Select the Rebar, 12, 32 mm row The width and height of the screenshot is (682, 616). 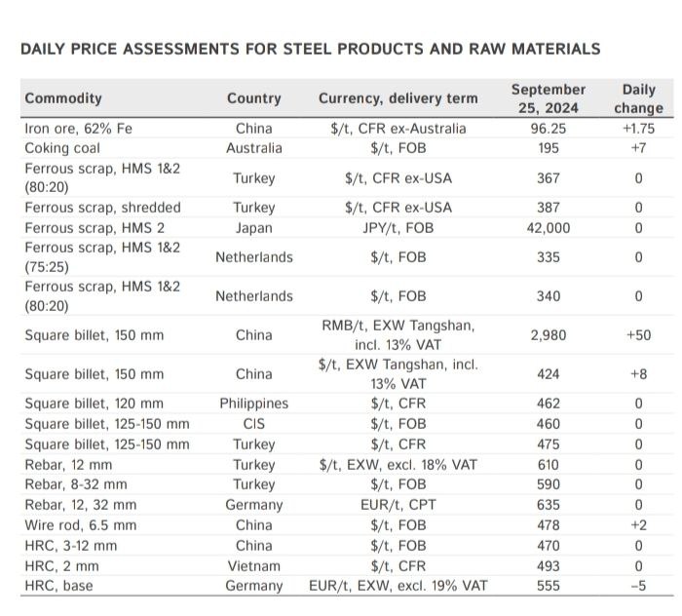[x=347, y=505]
